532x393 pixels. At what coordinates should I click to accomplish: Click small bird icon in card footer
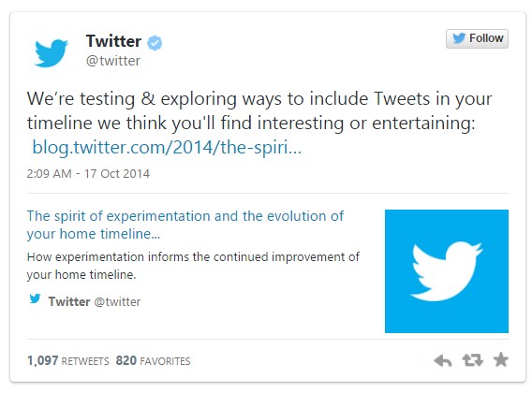(35, 298)
